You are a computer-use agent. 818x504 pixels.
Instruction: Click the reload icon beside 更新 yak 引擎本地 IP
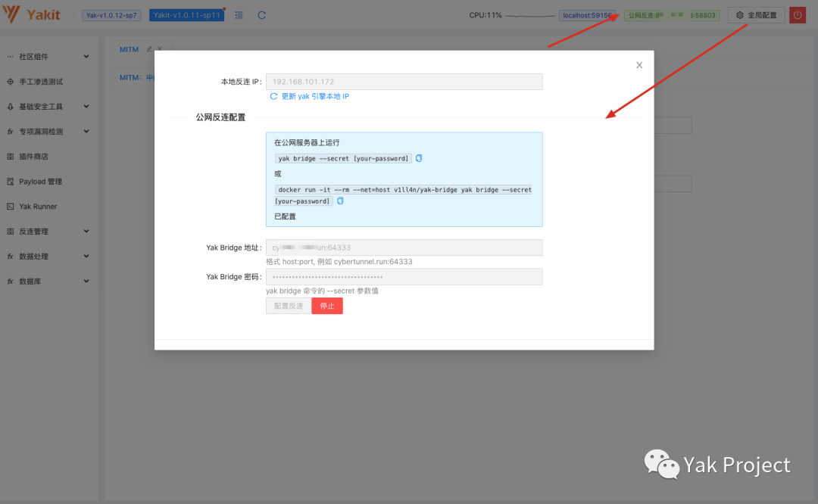click(x=273, y=96)
